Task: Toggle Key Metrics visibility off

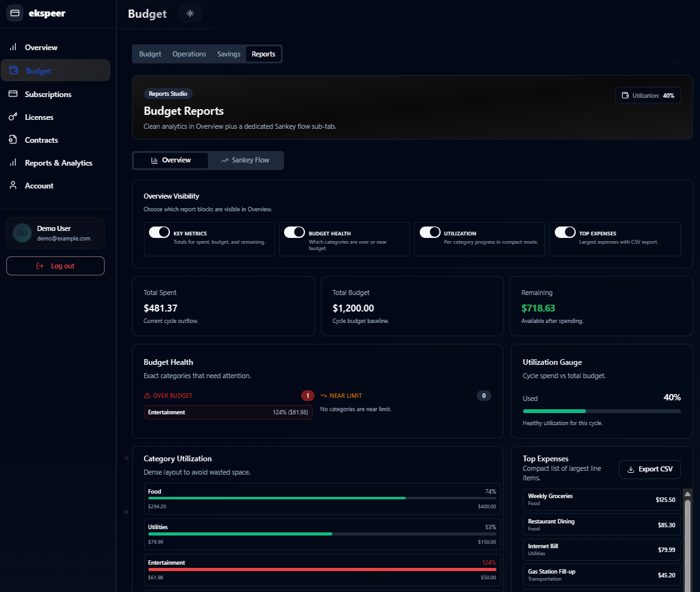Action: (159, 232)
